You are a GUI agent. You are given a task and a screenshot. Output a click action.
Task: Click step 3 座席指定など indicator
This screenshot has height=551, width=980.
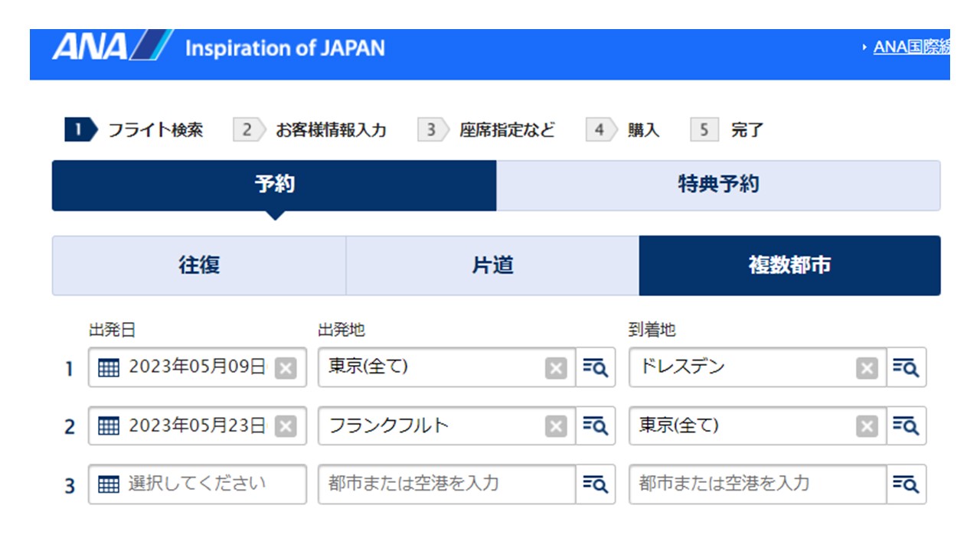486,130
